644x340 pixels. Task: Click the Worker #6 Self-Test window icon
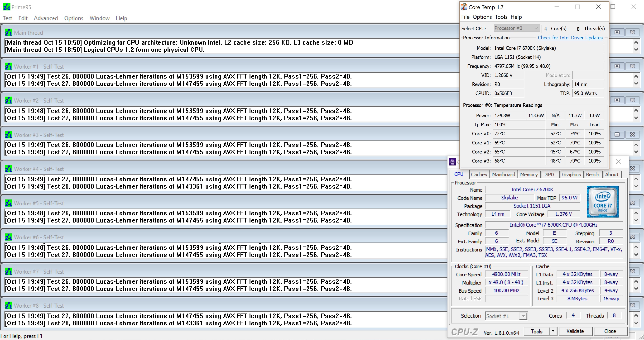tap(9, 237)
